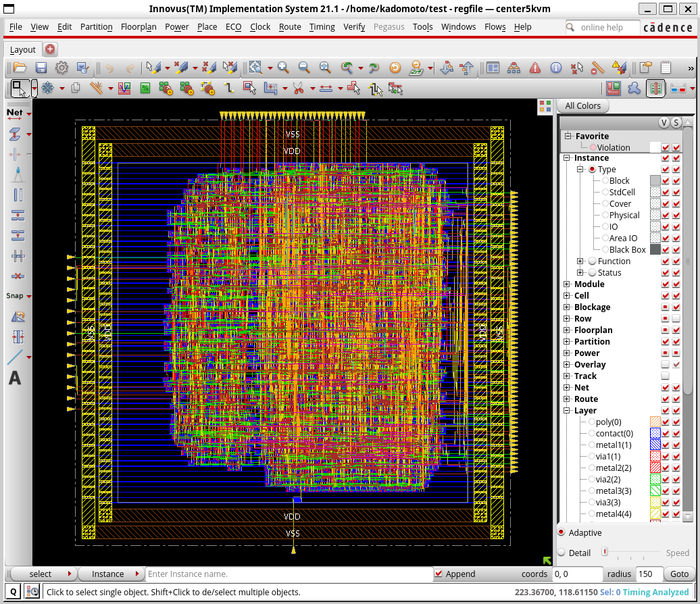Screen dimensions: 700x604
Task: Select the diagonal blue line draw tool
Action: tap(15, 357)
